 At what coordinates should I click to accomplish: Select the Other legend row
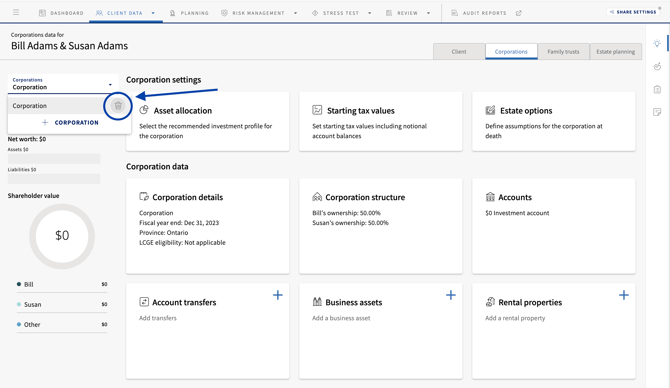pos(62,324)
